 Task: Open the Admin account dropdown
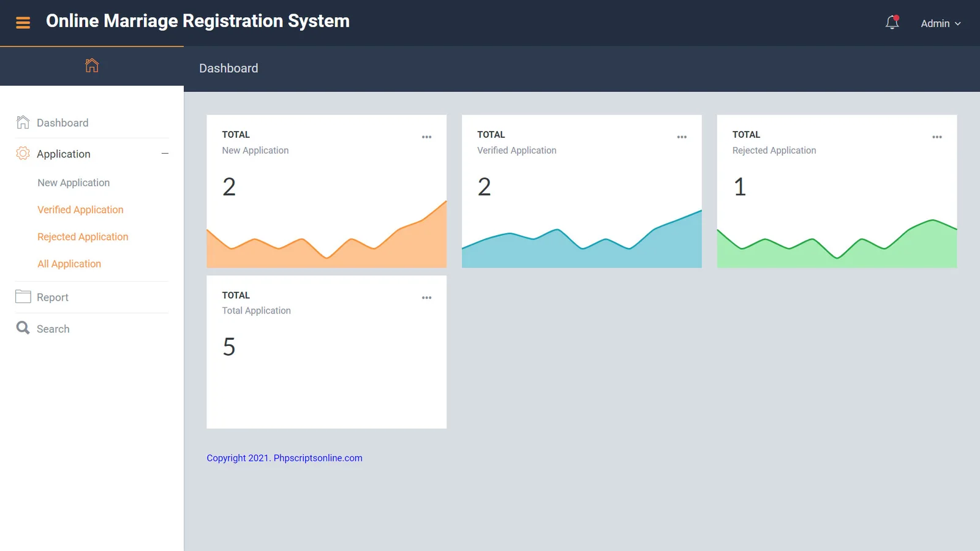coord(941,23)
